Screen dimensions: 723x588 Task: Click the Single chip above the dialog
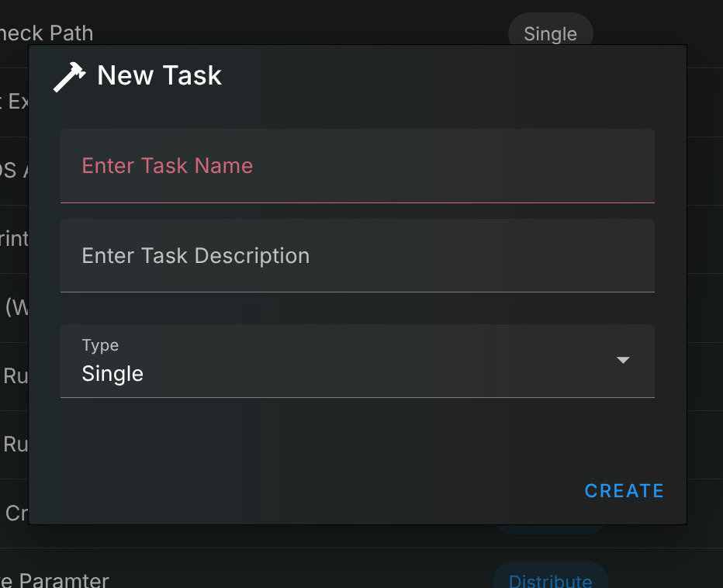(x=550, y=33)
